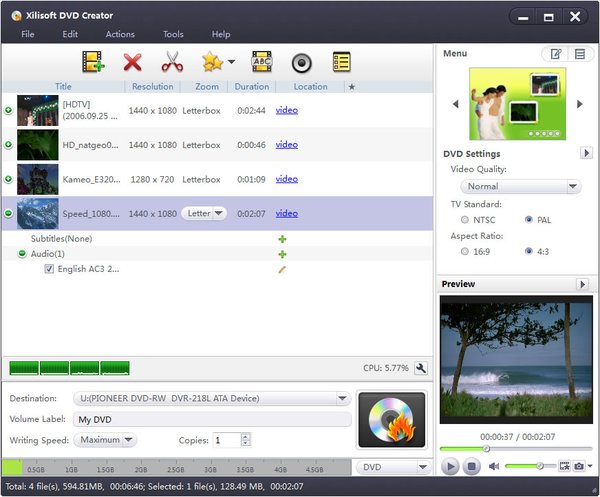
Task: Expand the Destination drive dropdown
Action: point(342,398)
